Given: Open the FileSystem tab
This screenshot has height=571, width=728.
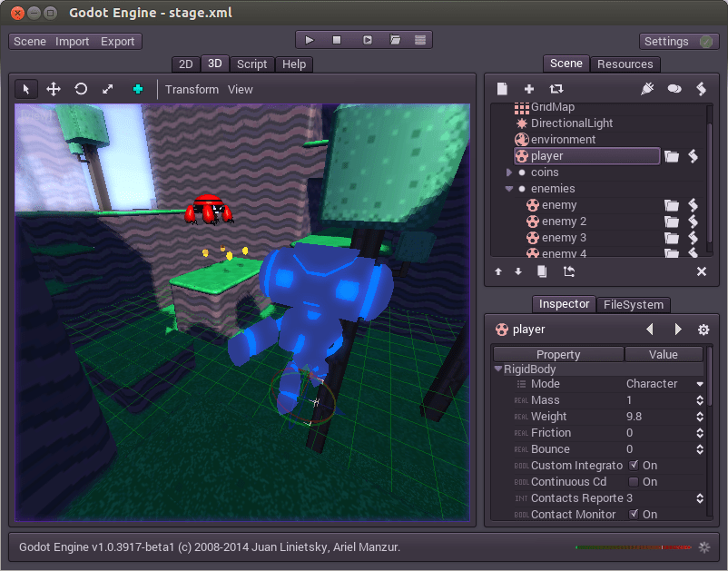Looking at the screenshot, I should tap(634, 304).
